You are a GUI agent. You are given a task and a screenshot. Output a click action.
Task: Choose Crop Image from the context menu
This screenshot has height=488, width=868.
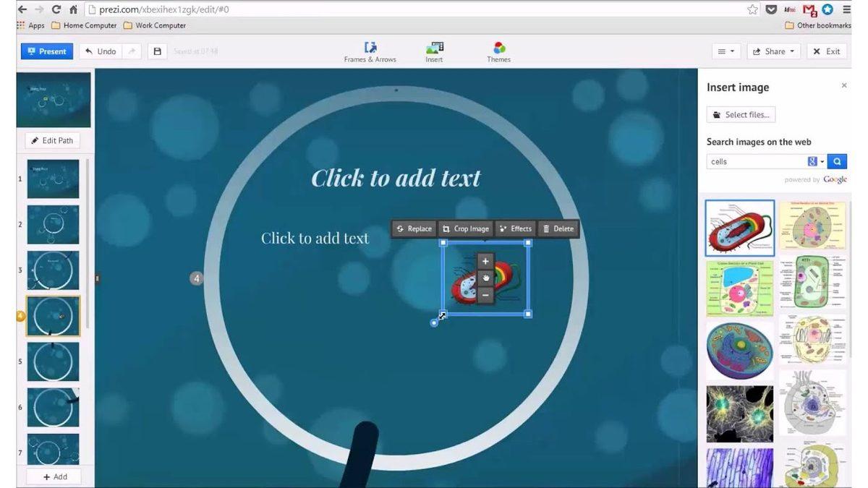click(465, 228)
